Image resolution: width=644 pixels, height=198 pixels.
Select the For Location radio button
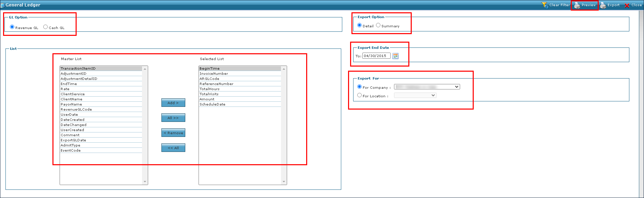(360, 95)
